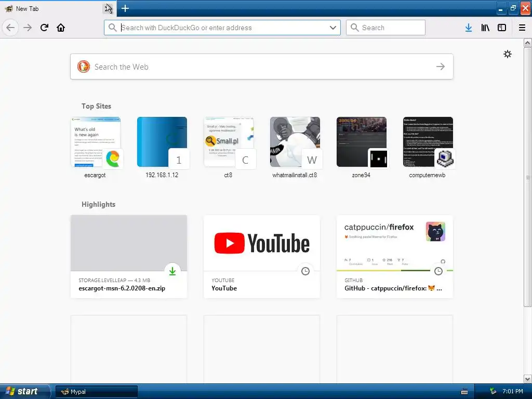
Task: Click the 7:01 PM system clock
Action: point(513,391)
